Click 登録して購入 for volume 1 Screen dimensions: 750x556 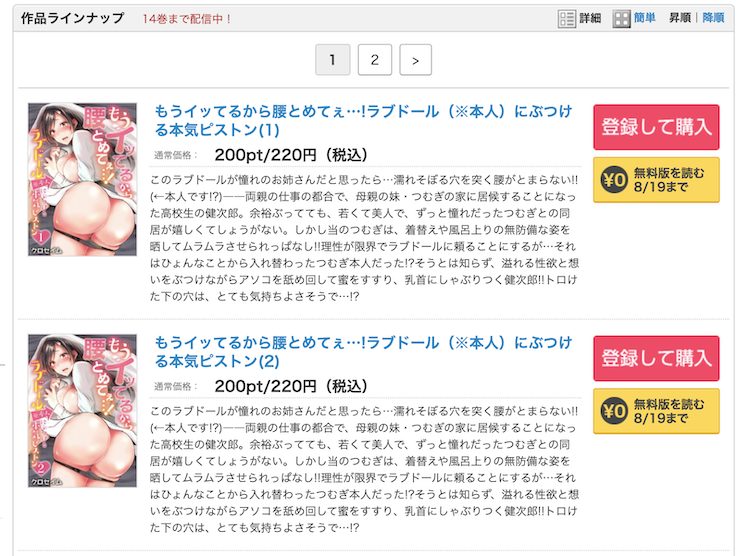click(x=656, y=127)
